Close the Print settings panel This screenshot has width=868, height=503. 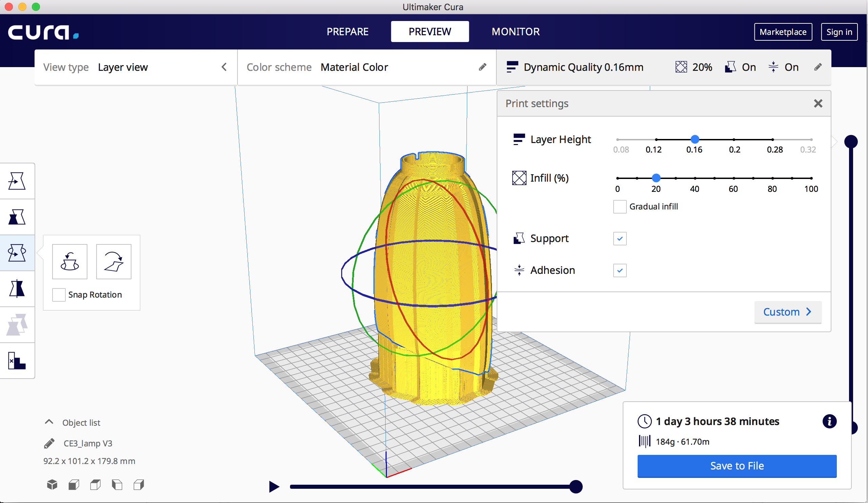tap(818, 103)
